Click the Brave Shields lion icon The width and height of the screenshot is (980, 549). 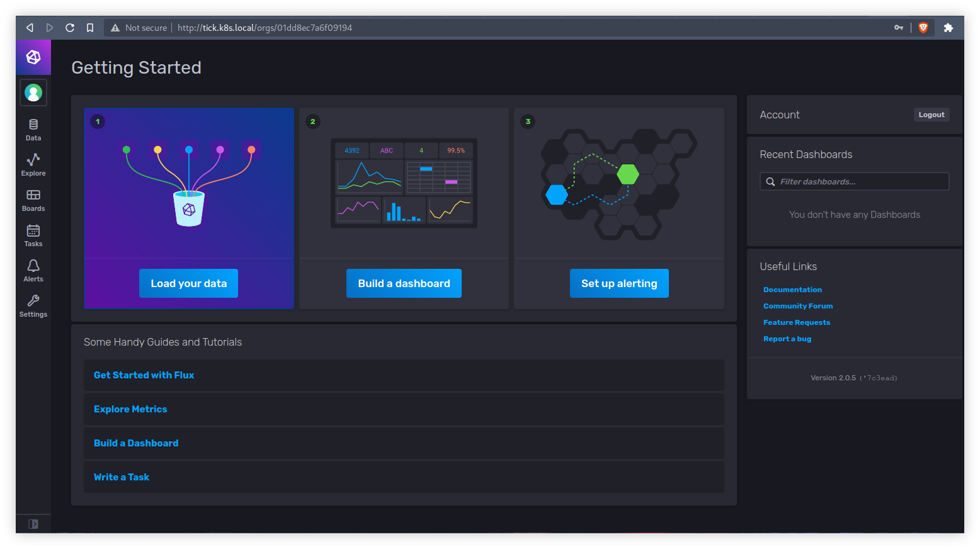[923, 28]
